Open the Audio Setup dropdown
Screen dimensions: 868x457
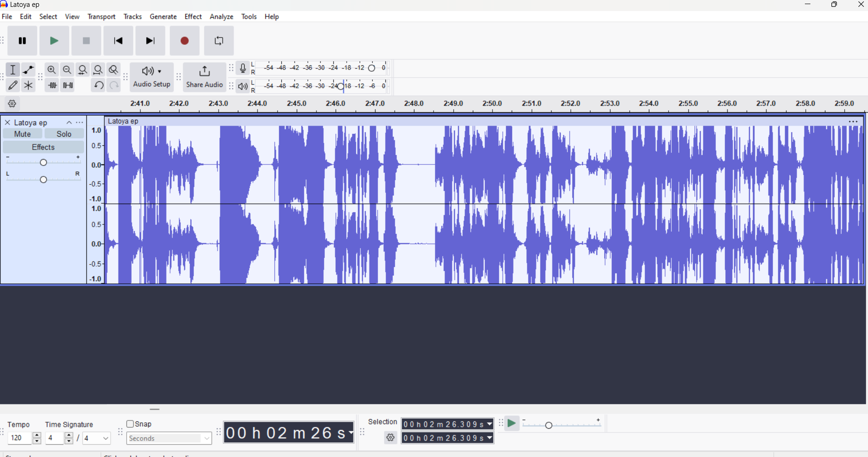point(152,77)
